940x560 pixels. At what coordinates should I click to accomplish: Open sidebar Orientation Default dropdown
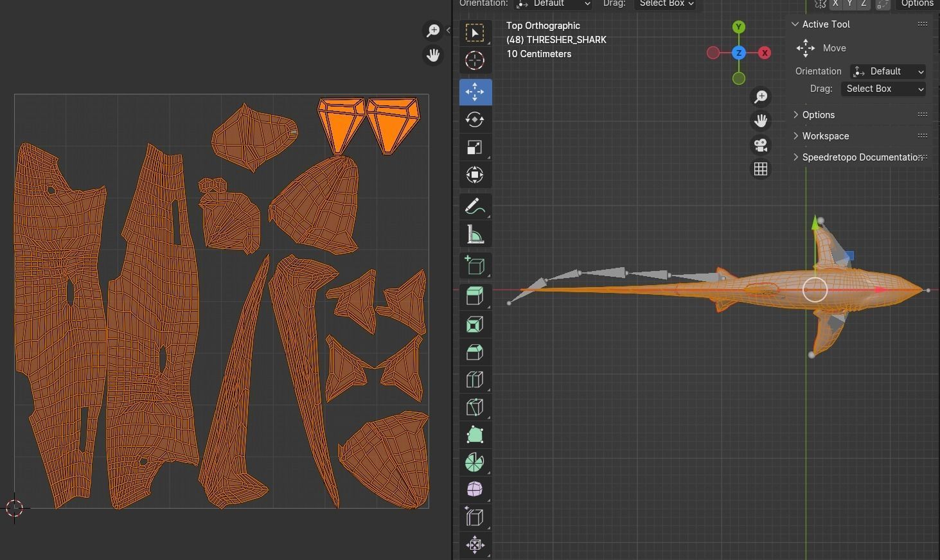tap(888, 71)
